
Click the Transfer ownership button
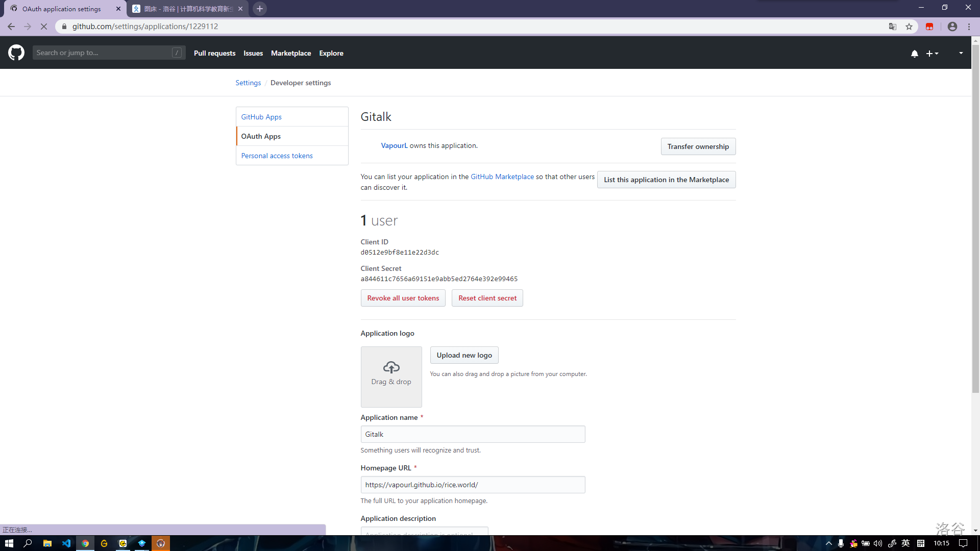698,146
